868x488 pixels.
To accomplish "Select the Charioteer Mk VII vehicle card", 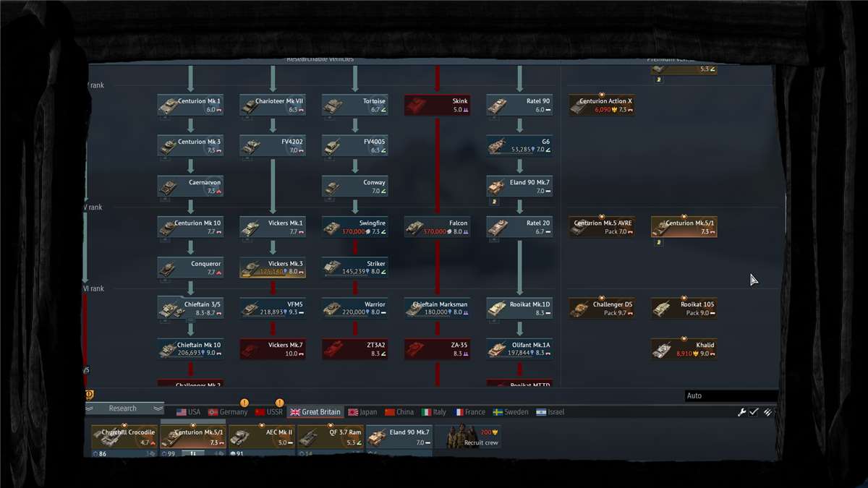I will pyautogui.click(x=273, y=106).
